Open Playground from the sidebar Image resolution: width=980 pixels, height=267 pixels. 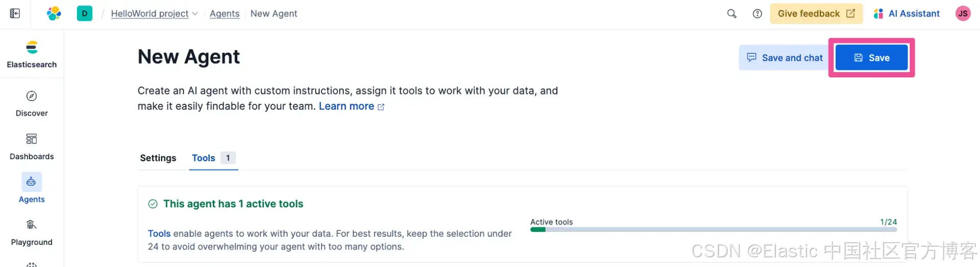(32, 232)
